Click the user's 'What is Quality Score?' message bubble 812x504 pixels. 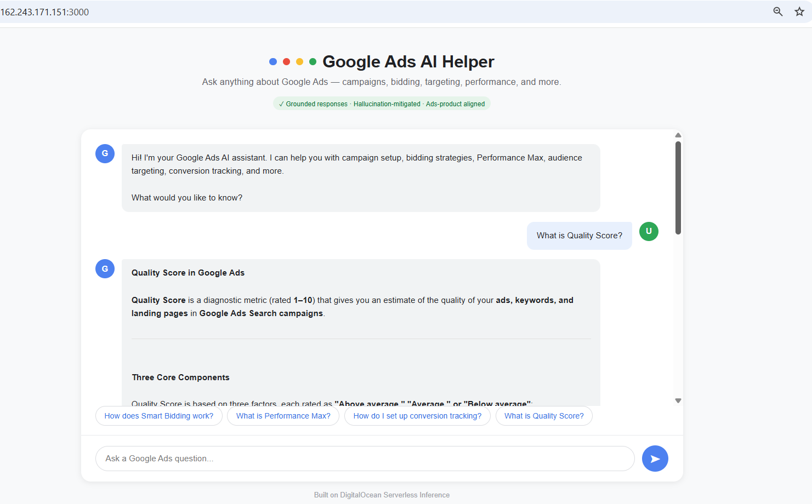click(580, 236)
